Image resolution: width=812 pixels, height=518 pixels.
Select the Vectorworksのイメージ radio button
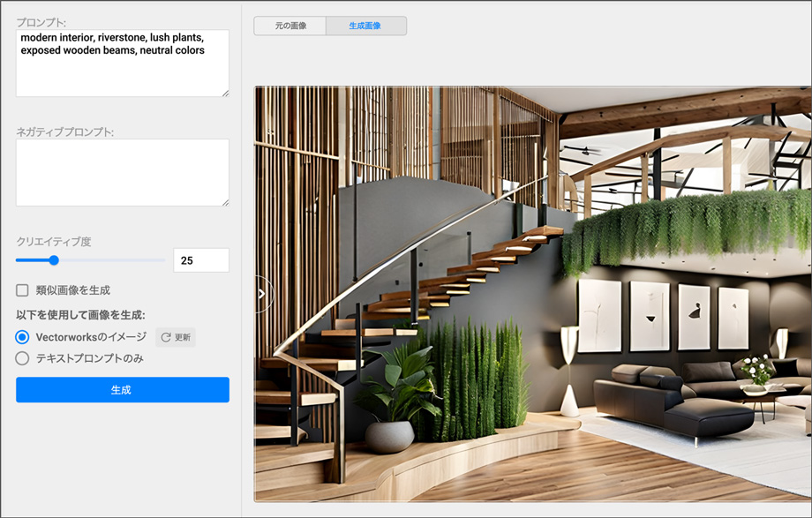[22, 337]
